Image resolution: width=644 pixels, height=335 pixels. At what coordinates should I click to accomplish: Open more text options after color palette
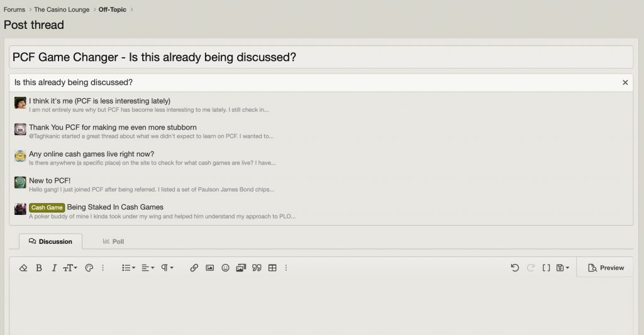[x=103, y=268]
